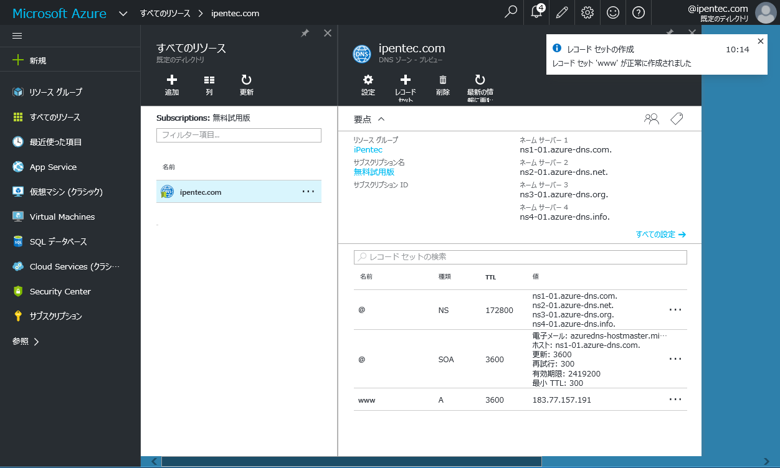
Task: Click レコード セット add button
Action: [x=405, y=88]
